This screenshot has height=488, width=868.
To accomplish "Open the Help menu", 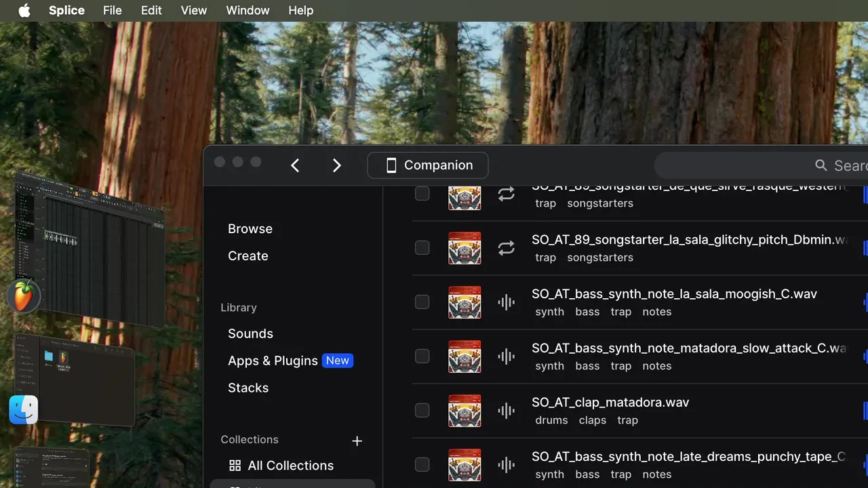I will [300, 10].
